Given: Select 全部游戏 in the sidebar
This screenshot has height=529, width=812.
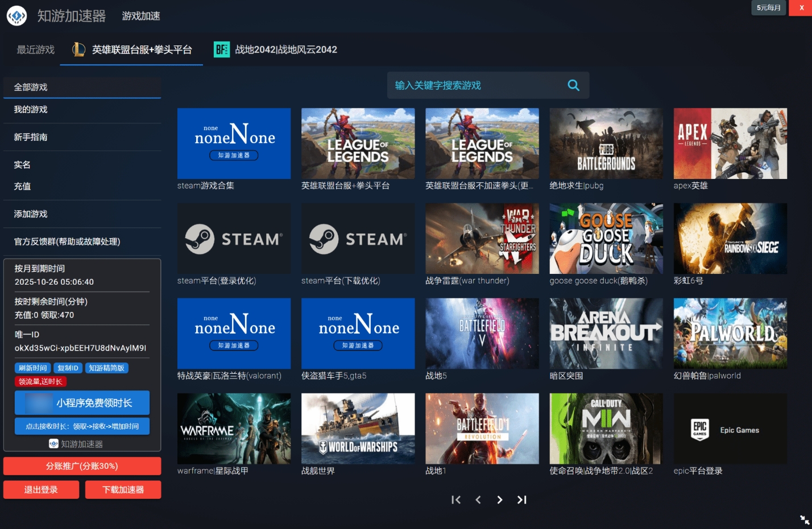Looking at the screenshot, I should (82, 88).
